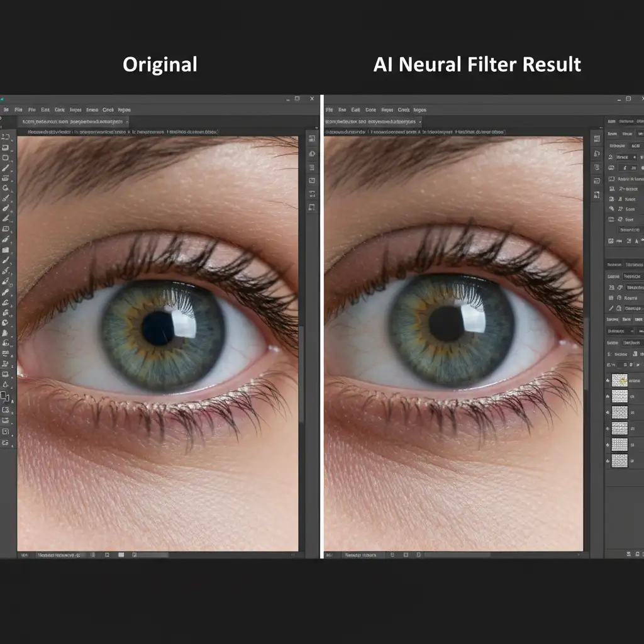Image resolution: width=644 pixels, height=644 pixels.
Task: Click the zoom field in Original window status bar
Action: [x=24, y=555]
